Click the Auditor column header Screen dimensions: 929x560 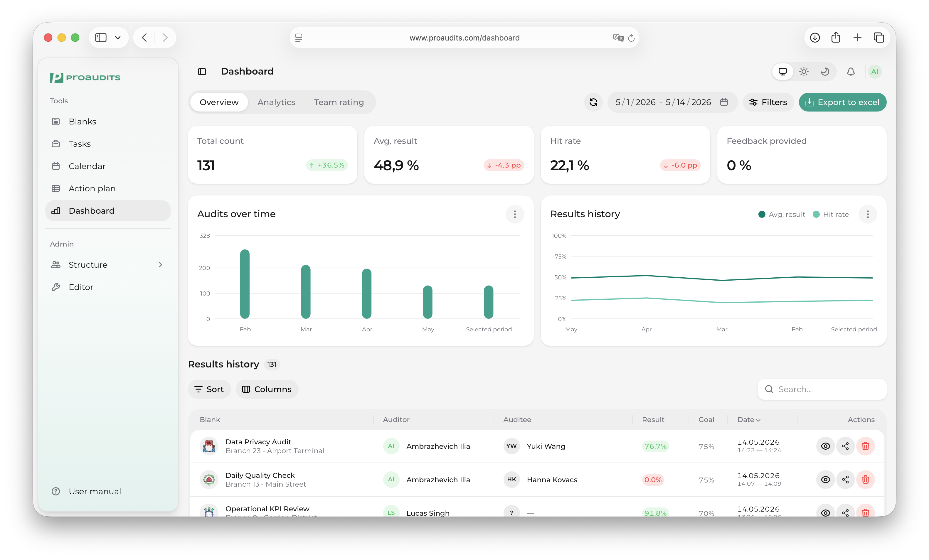click(396, 420)
